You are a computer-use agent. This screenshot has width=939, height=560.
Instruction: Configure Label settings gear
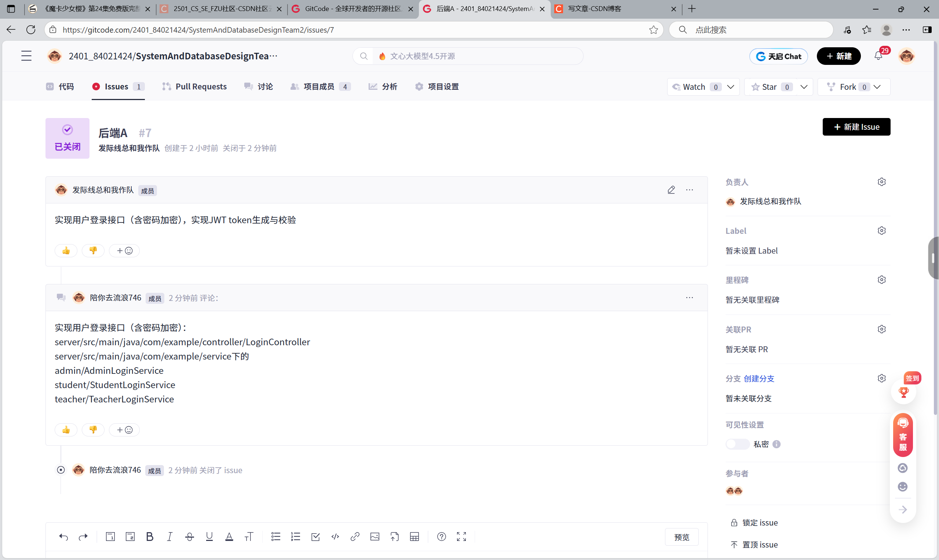coord(881,231)
